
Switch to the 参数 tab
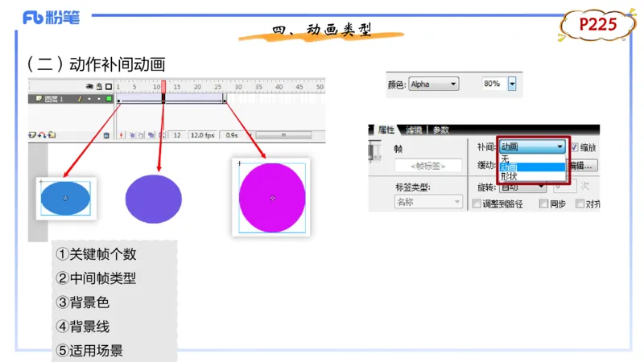440,130
